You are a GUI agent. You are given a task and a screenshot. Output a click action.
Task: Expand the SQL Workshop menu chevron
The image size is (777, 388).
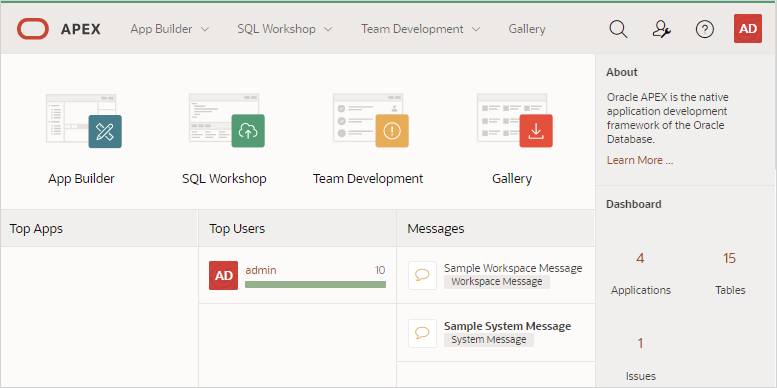point(328,29)
